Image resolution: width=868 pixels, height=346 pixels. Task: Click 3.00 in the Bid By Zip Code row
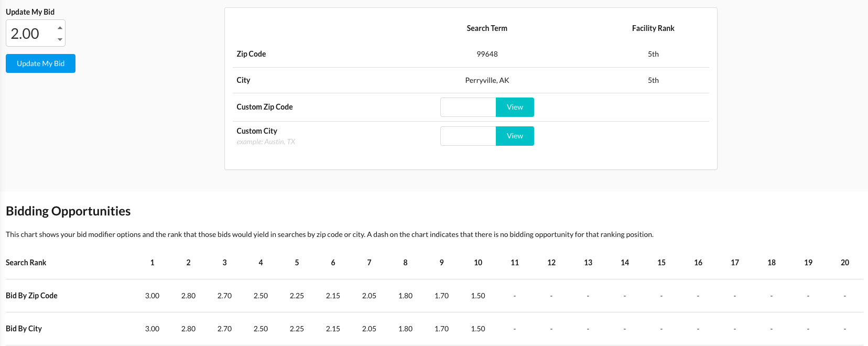153,296
